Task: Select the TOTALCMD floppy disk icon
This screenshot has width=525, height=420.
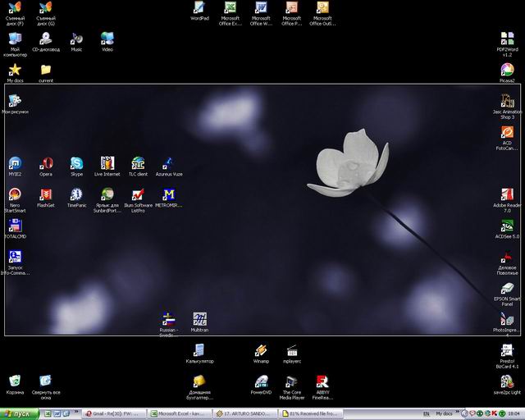Action: point(15,229)
